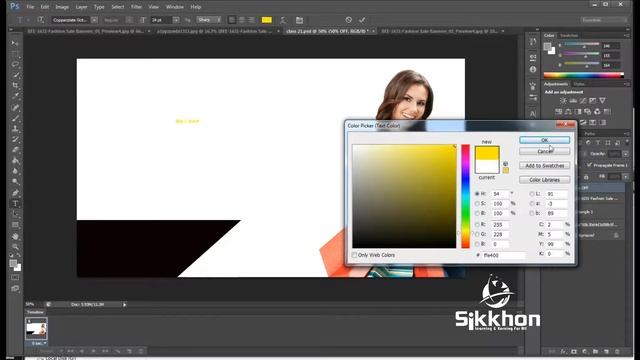The height and width of the screenshot is (360, 640).
Task: Open the frame delay 0 sec dropdown
Action: click(x=39, y=343)
